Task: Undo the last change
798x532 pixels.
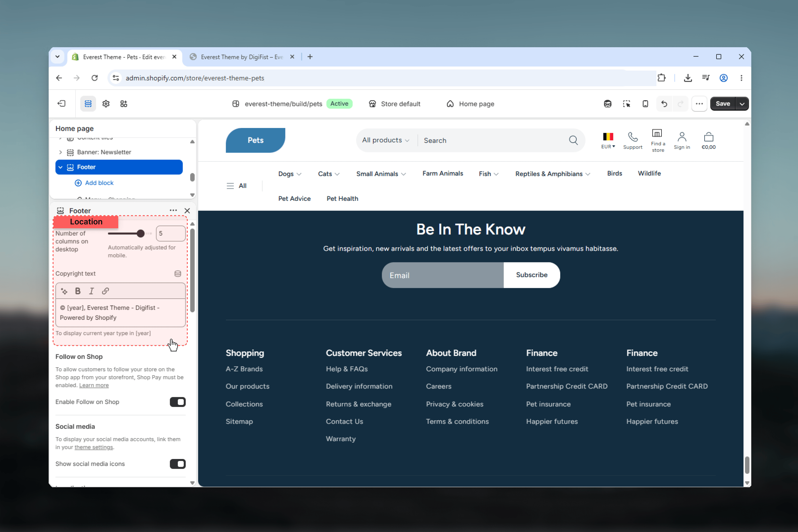Action: click(x=664, y=103)
